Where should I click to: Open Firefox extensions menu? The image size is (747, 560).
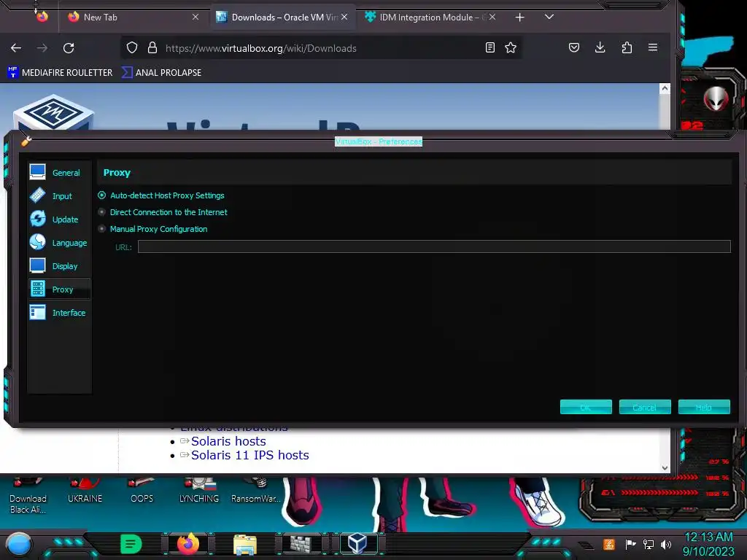click(627, 47)
